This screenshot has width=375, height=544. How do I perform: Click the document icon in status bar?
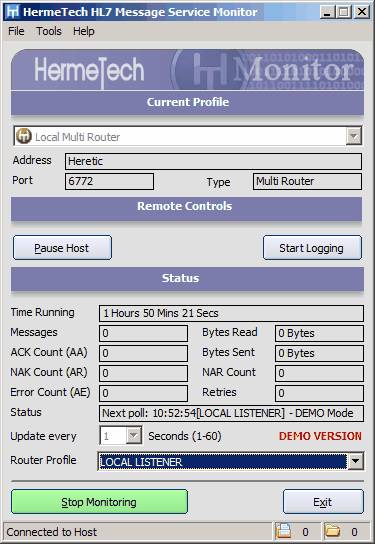(x=283, y=531)
